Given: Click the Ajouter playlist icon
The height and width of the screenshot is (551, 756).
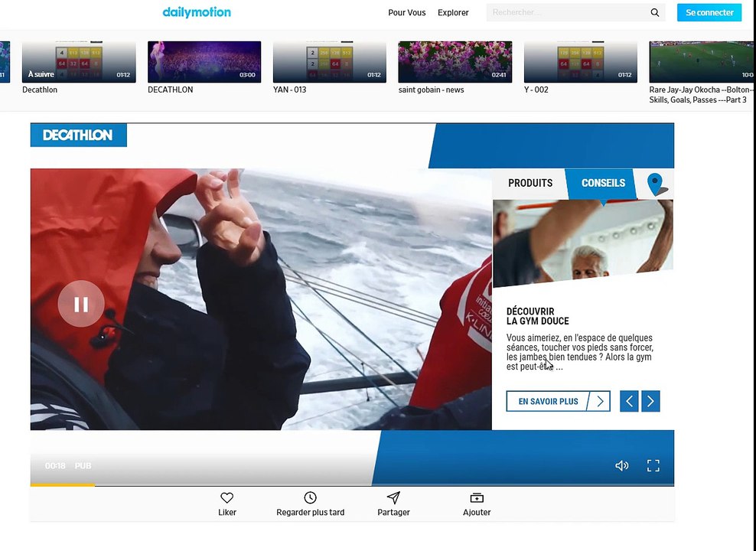Looking at the screenshot, I should 477,497.
